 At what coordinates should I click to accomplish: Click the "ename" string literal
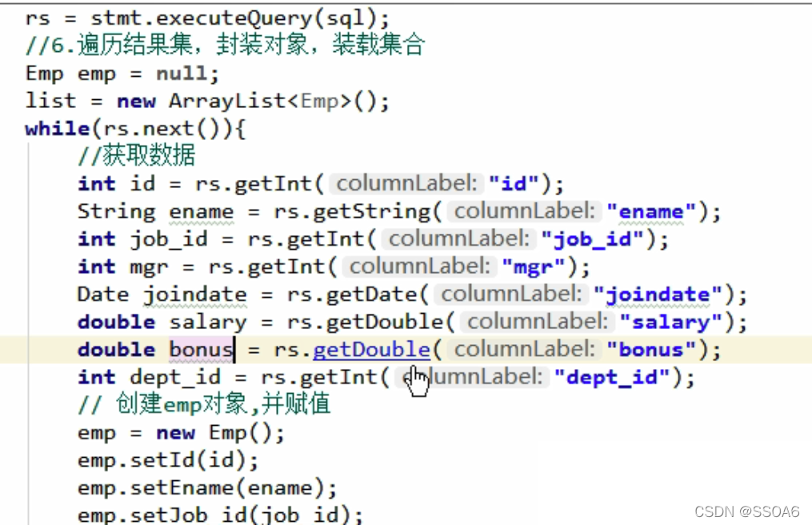(x=651, y=212)
